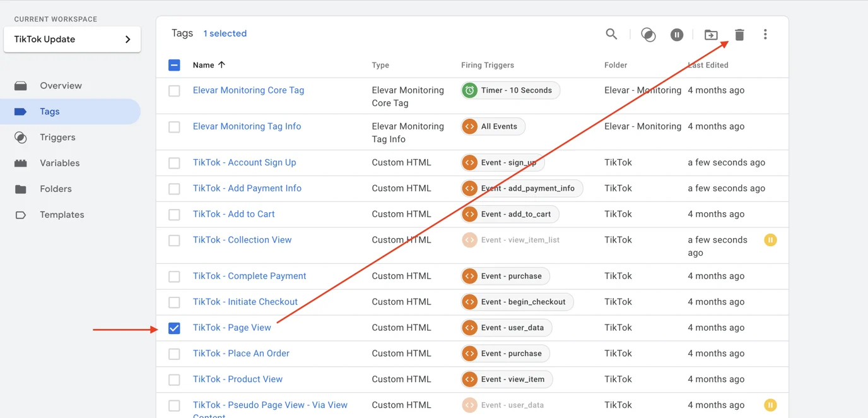Click the Overview sidebar icon
This screenshot has height=418, width=868.
21,86
